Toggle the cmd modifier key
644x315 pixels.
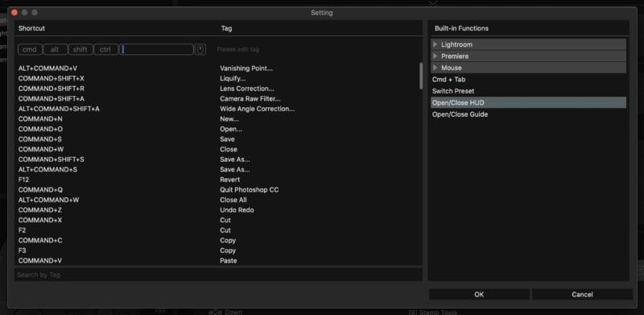(x=30, y=49)
